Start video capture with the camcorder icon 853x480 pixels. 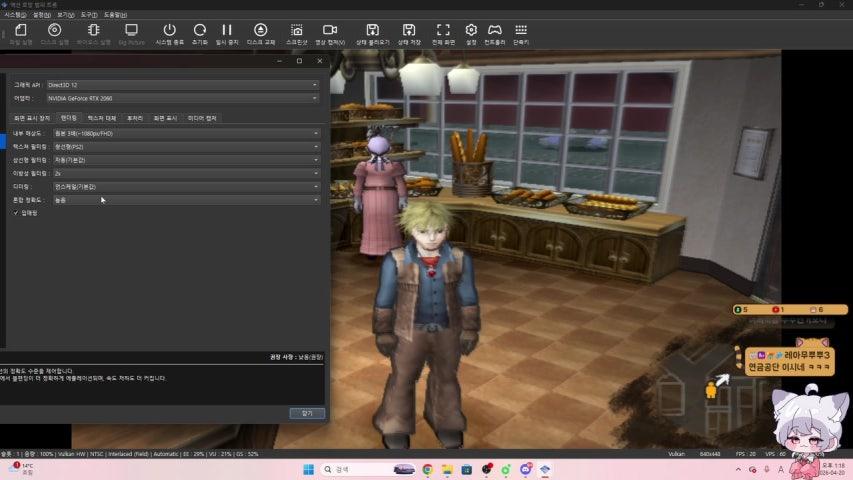[330, 31]
